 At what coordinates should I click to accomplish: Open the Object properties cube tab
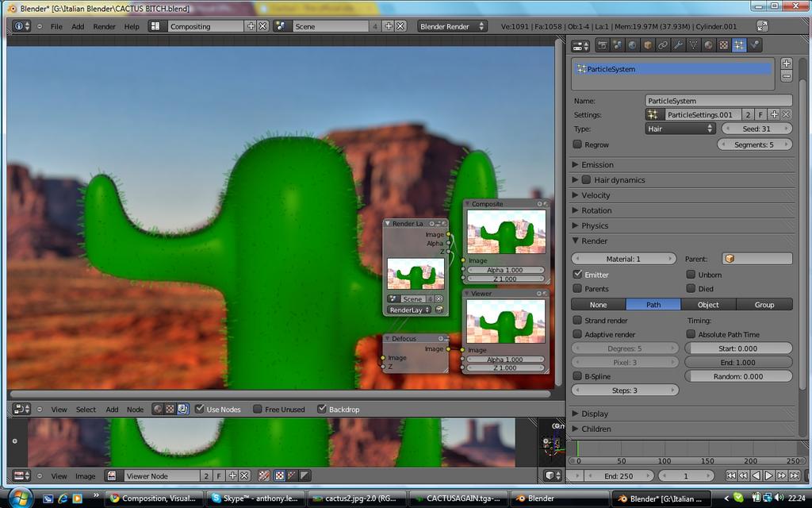pyautogui.click(x=647, y=45)
